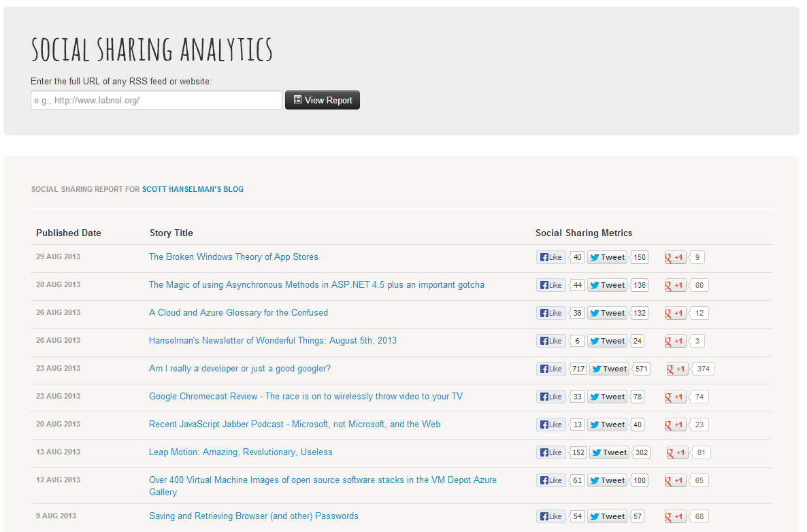Click the Social Sharing Analytics heading
Screen dimensions: 807x532
click(x=152, y=50)
